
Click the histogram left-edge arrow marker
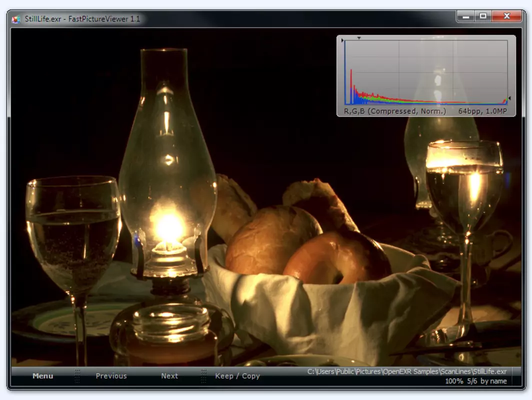(x=342, y=40)
